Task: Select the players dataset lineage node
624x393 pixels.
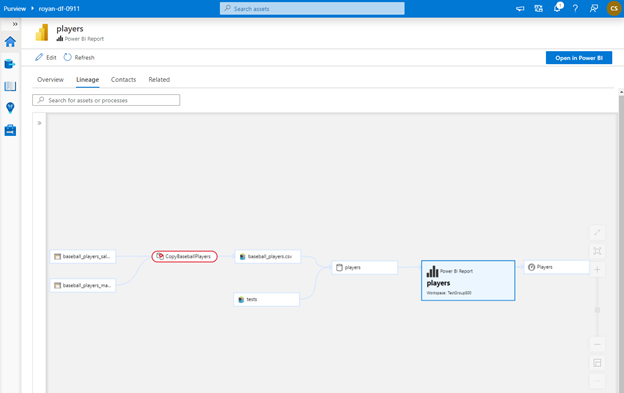Action: [x=365, y=267]
